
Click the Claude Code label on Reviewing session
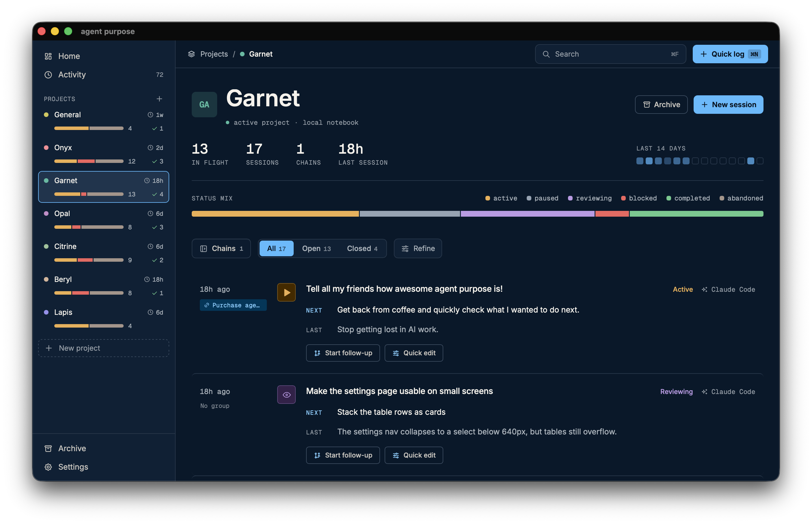728,392
